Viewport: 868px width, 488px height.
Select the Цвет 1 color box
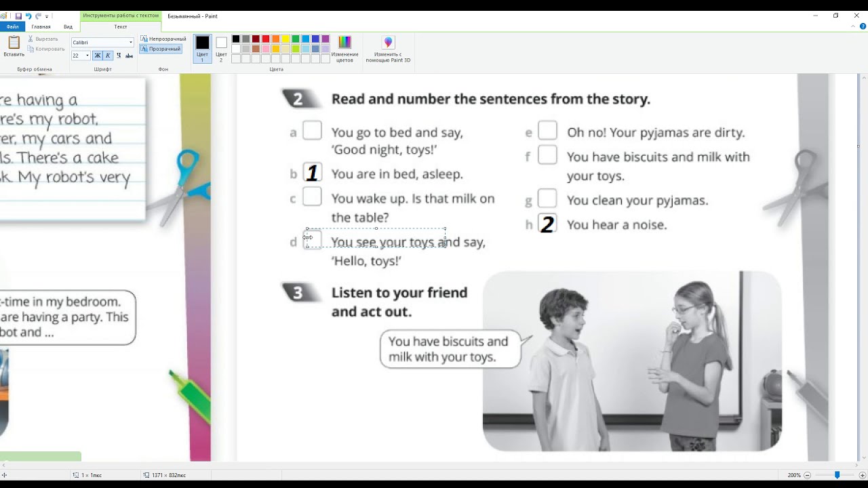pos(202,48)
